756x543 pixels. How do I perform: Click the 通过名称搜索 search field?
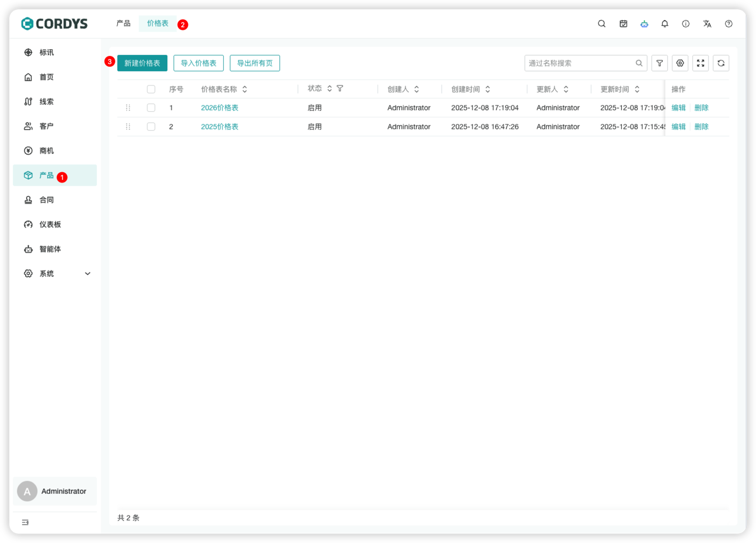coord(579,63)
